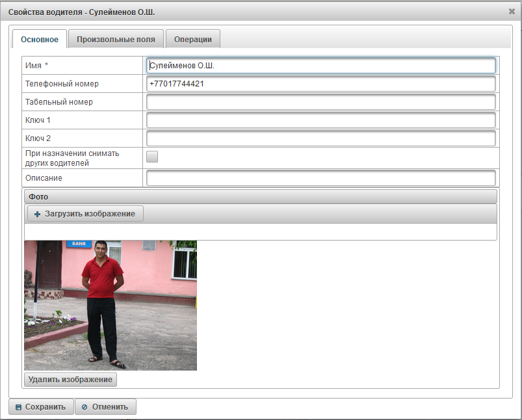Click the plus icon for Загрузить изображение
The width and height of the screenshot is (522, 420).
coord(37,214)
